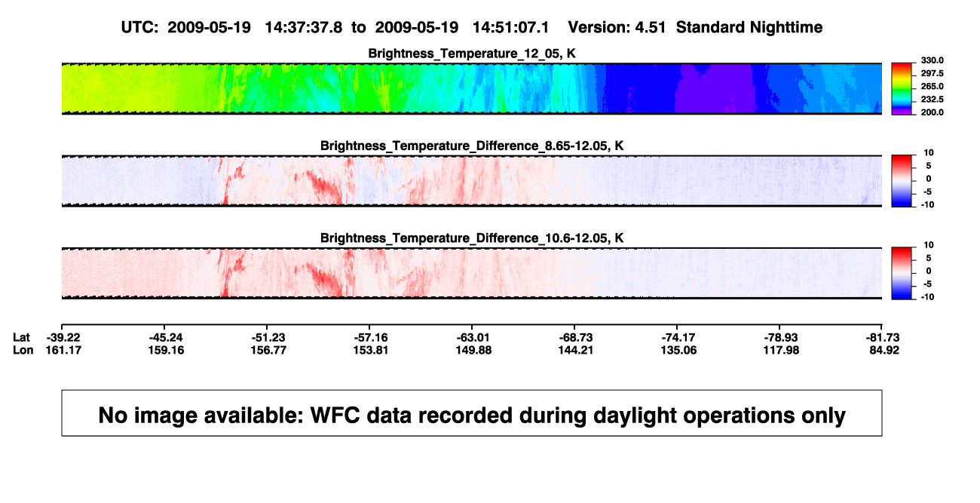Click longitude value 149.88
Image resolution: width=980 pixels, height=503 pixels.
473,350
